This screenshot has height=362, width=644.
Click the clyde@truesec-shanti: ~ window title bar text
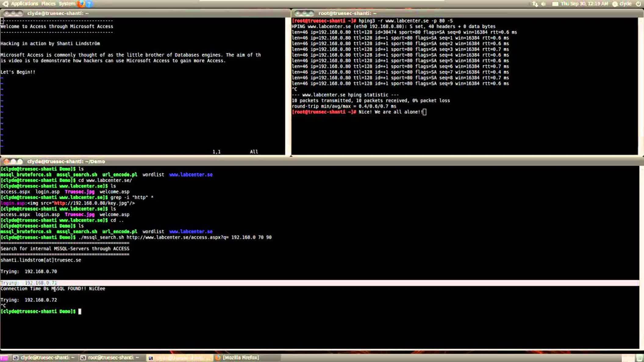pos(58,13)
